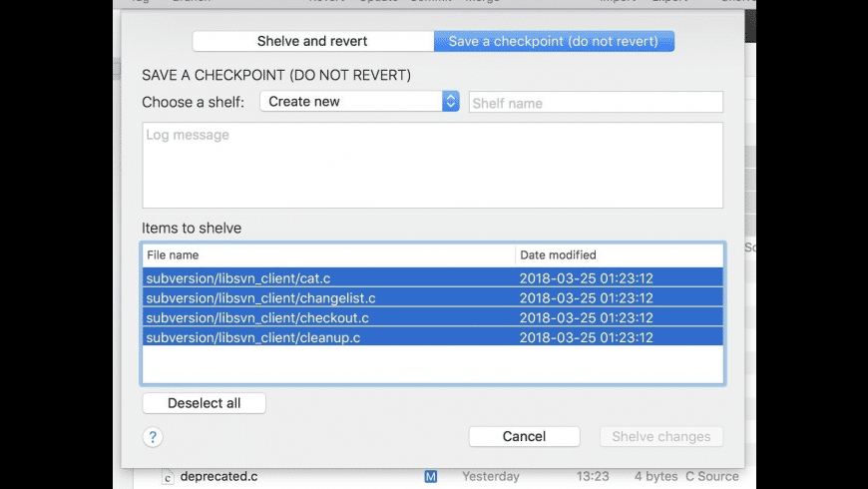This screenshot has height=489, width=868.
Task: Click the modified M status badge
Action: [x=431, y=476]
